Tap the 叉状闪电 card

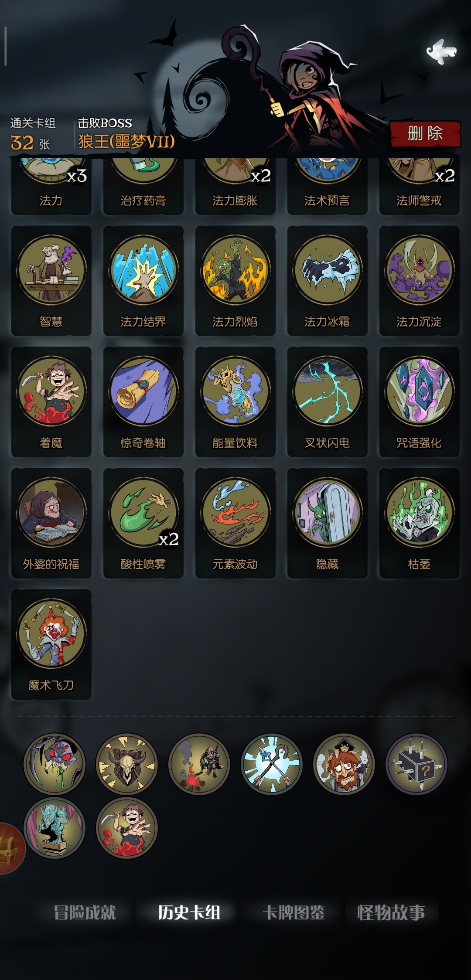(x=328, y=402)
